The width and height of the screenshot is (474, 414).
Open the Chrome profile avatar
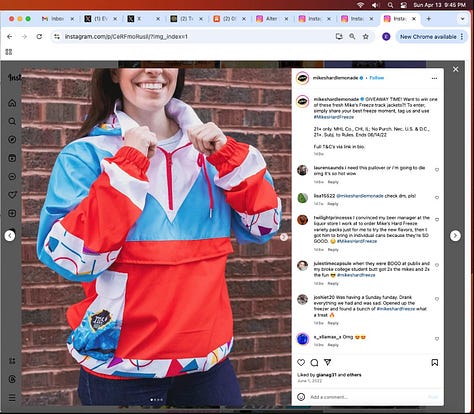pyautogui.click(x=386, y=37)
